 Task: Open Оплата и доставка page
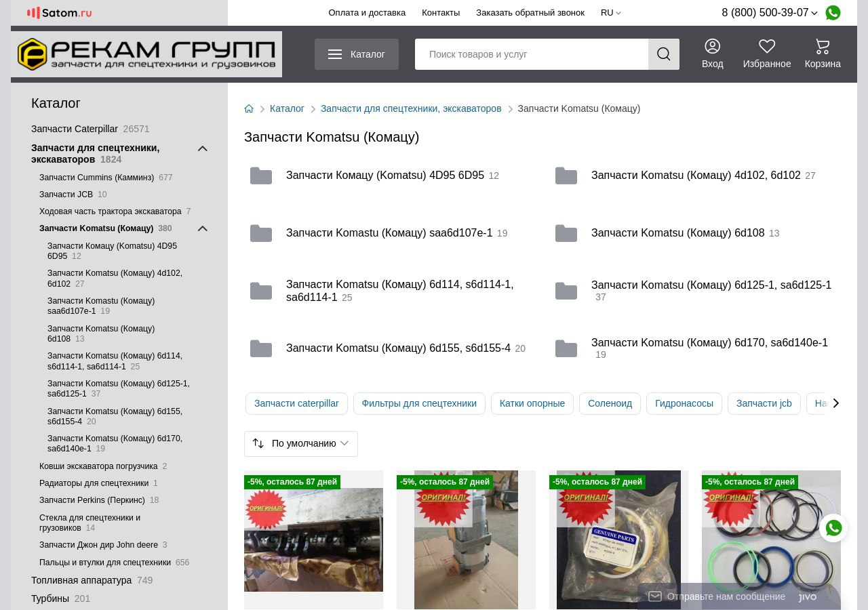tap(367, 13)
